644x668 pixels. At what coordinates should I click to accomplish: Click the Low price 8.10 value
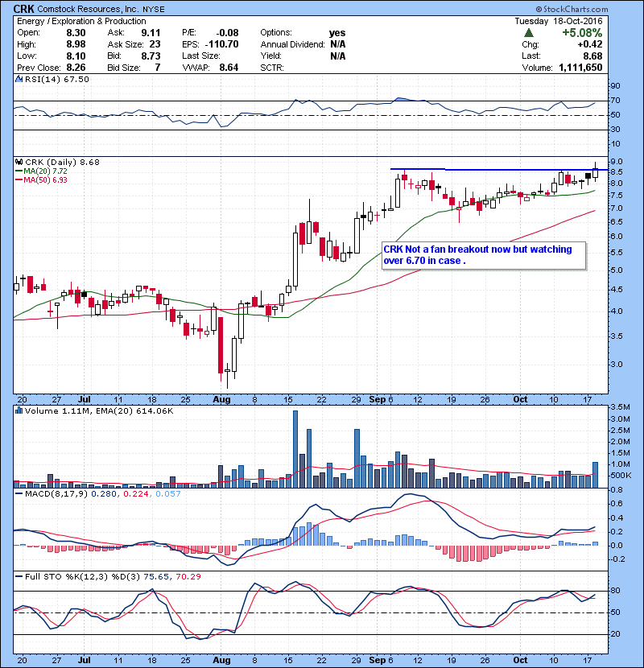coord(76,56)
